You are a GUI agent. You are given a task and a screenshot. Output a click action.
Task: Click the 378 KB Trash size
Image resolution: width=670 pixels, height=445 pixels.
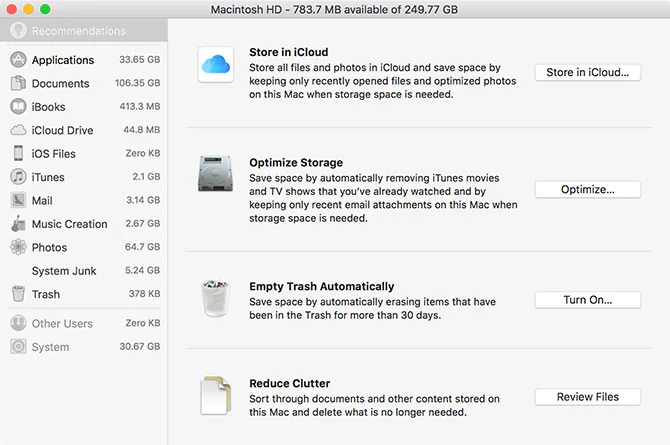(x=144, y=294)
